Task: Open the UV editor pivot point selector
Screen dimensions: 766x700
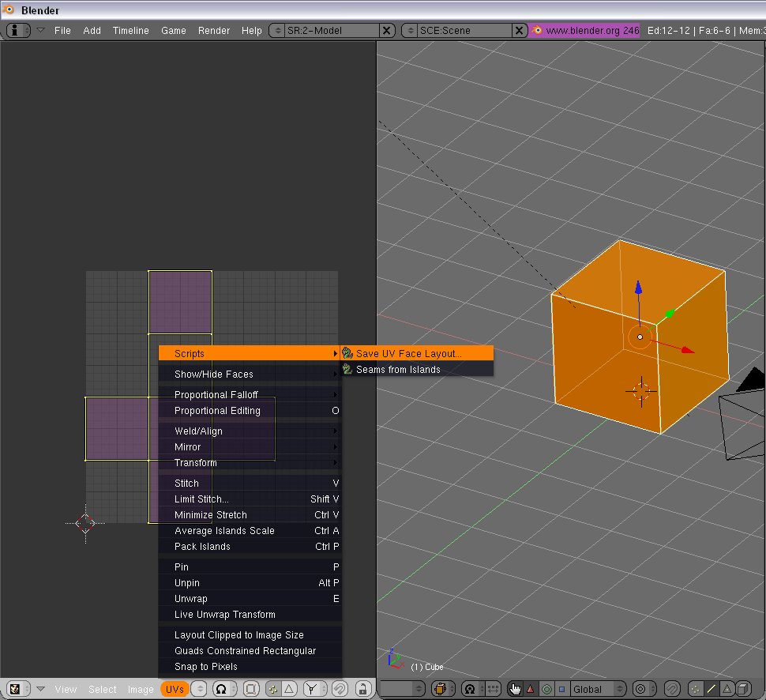Action: click(x=224, y=689)
